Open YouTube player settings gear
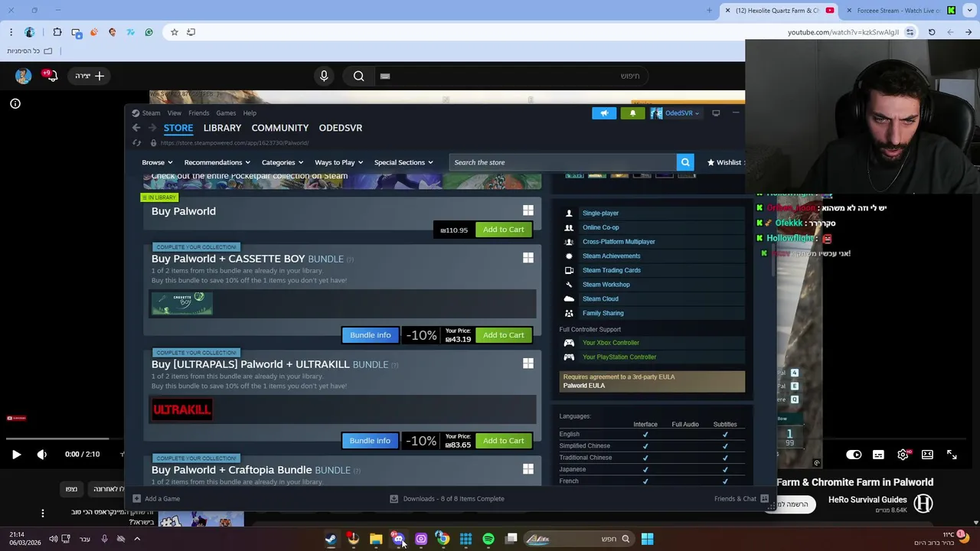The width and height of the screenshot is (980, 551). pos(903,455)
